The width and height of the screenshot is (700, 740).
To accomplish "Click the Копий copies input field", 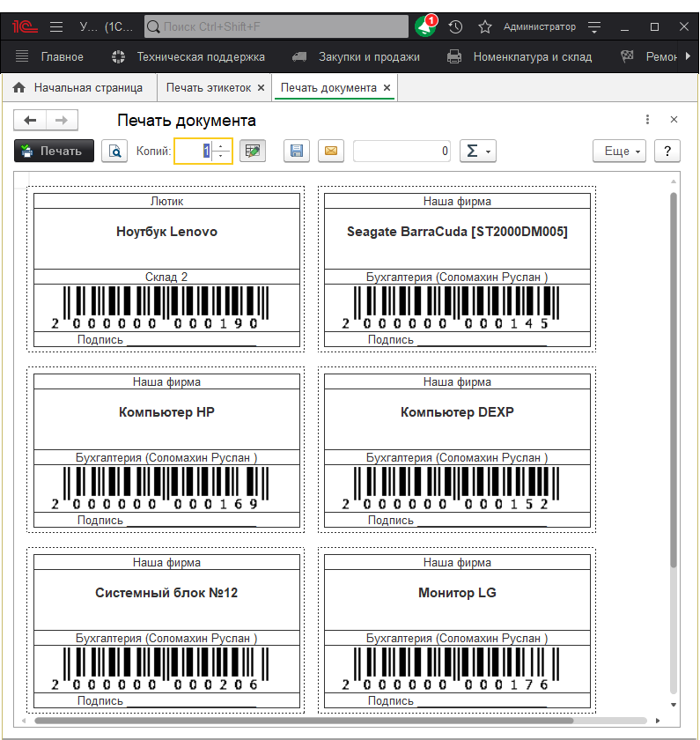I will [x=194, y=151].
